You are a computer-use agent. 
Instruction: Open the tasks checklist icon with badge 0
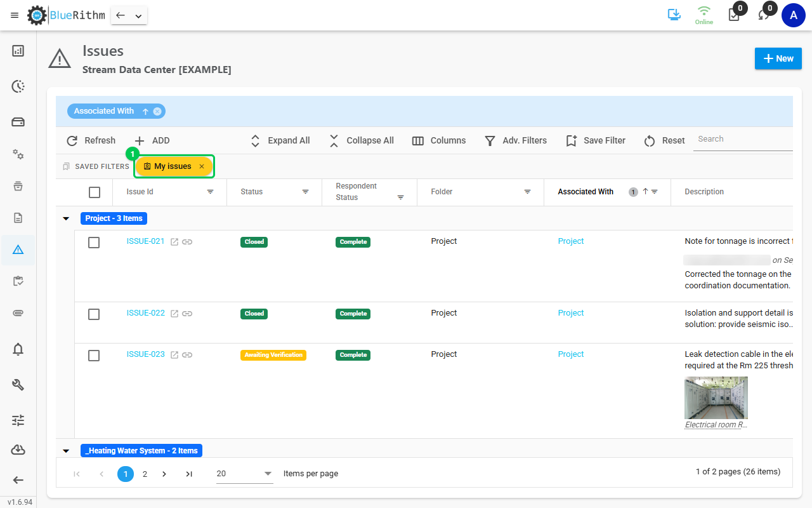click(734, 15)
